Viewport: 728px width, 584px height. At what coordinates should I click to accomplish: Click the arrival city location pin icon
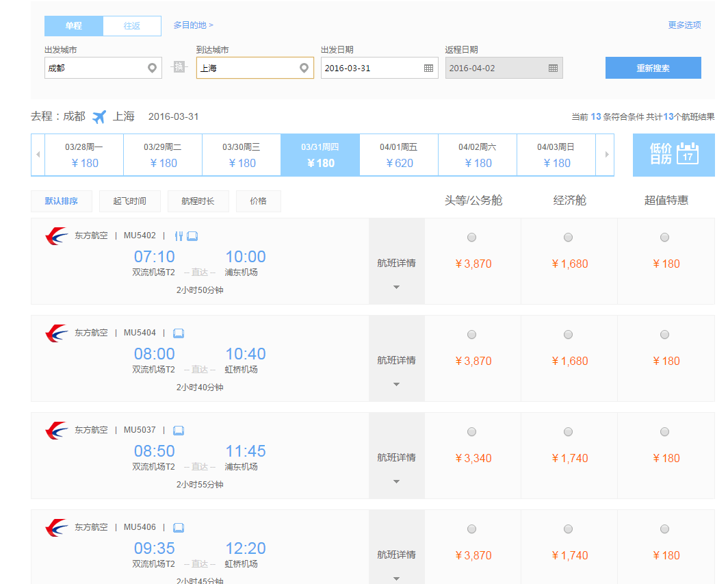tap(304, 68)
